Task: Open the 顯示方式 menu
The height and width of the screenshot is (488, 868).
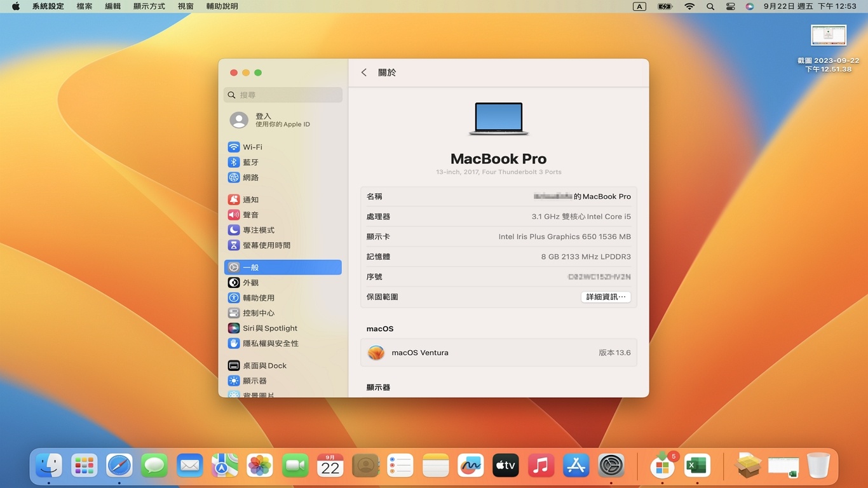Action: pos(149,6)
